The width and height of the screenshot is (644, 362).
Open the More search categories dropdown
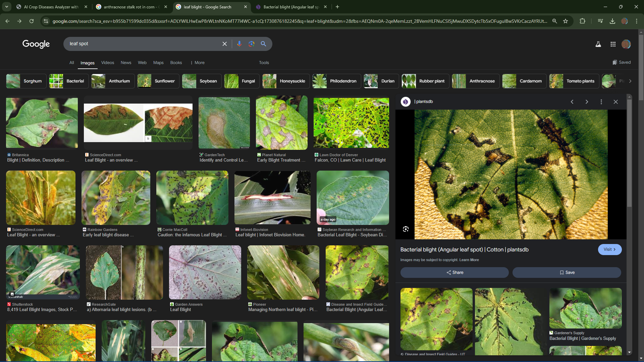[x=197, y=63]
